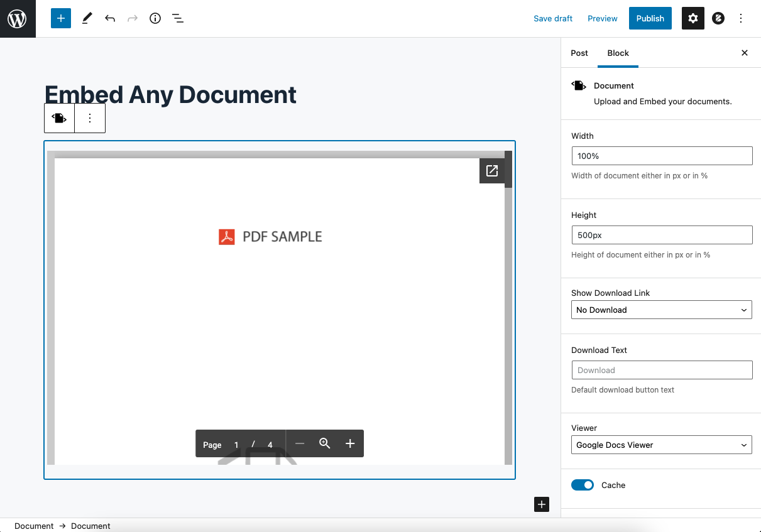Image resolution: width=761 pixels, height=532 pixels.
Task: Disable the Cache toggle
Action: (582, 485)
